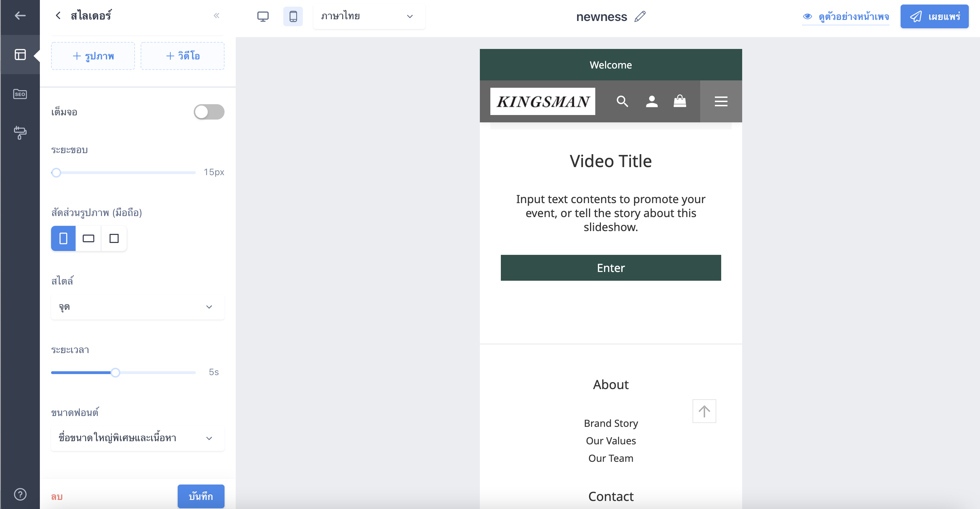Toggle the เต็มจอ fullscreen switch
This screenshot has height=509, width=980.
(209, 112)
